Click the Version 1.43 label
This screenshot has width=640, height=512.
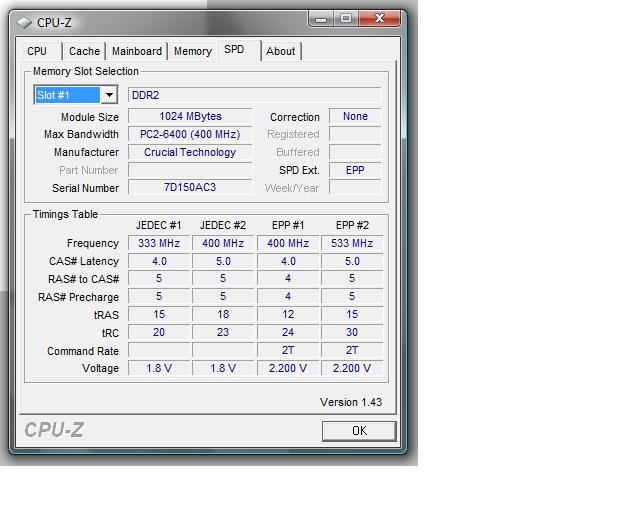tap(351, 402)
